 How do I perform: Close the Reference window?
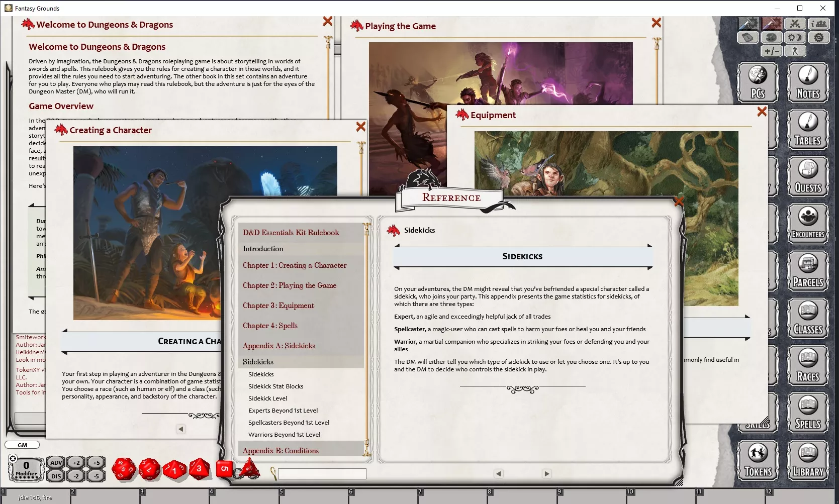click(x=679, y=201)
